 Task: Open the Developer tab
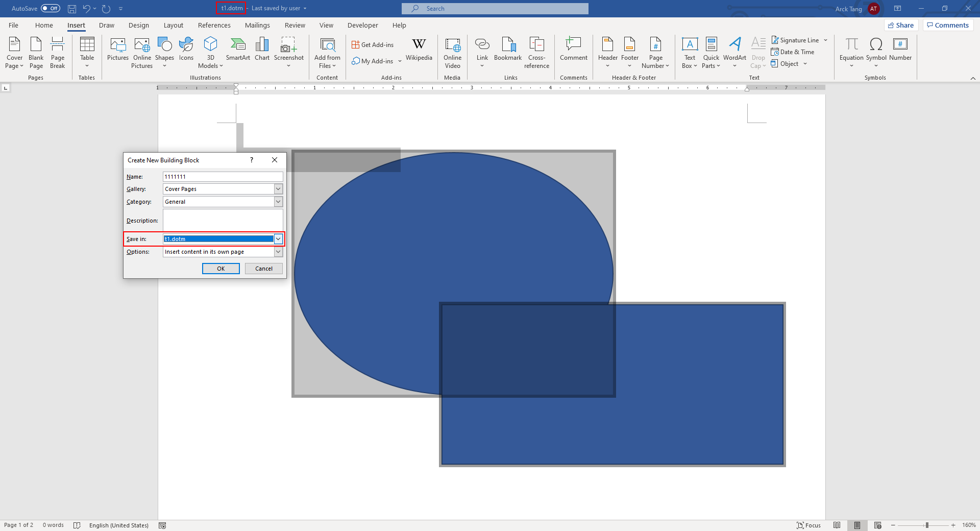pos(362,25)
